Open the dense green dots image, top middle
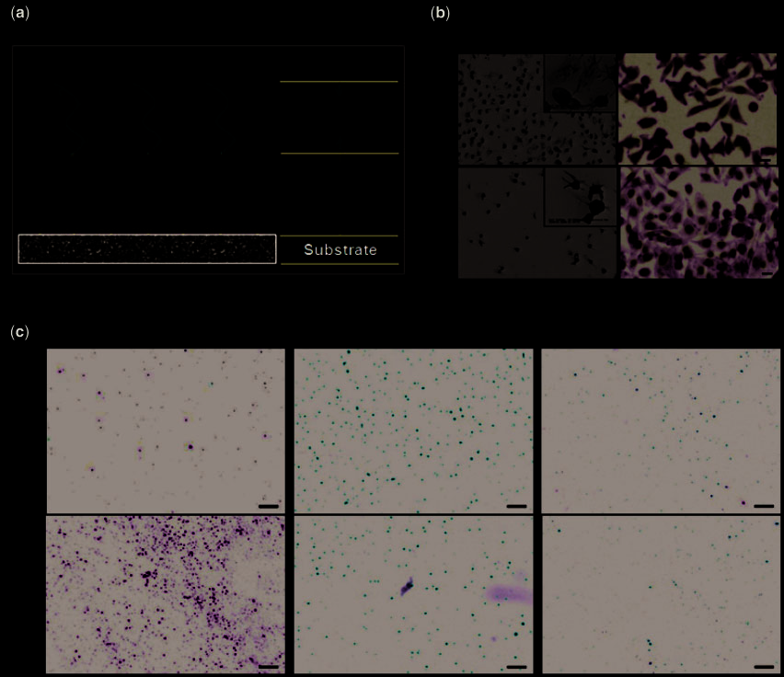 pyautogui.click(x=413, y=430)
